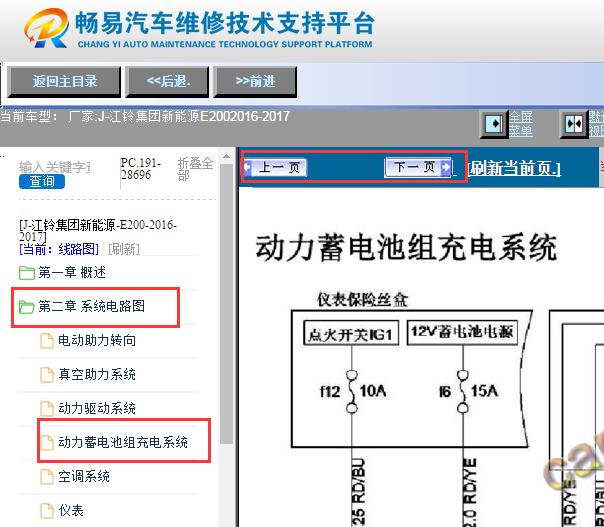The height and width of the screenshot is (527, 604).
Task: Click the 第一章 概述 folder icon
Action: (27, 273)
